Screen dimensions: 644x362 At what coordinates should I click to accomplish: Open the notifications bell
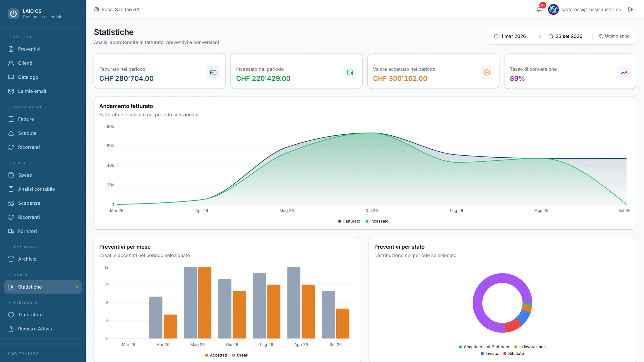tap(539, 9)
